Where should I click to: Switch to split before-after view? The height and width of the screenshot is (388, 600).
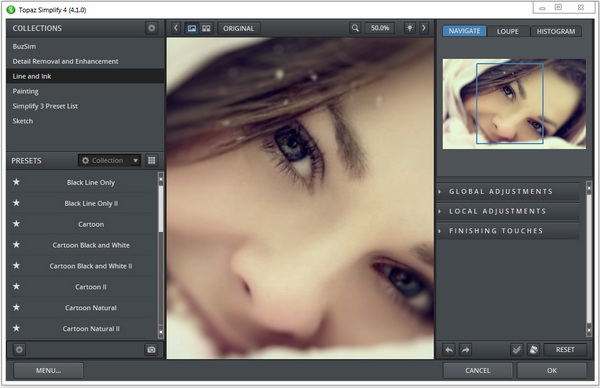[x=206, y=28]
